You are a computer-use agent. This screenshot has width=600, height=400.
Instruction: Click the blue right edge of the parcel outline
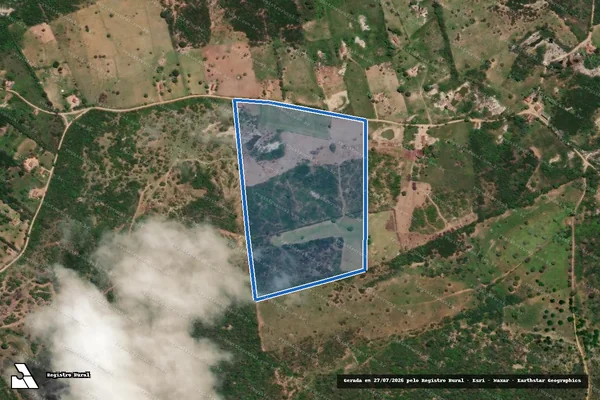coord(366,195)
